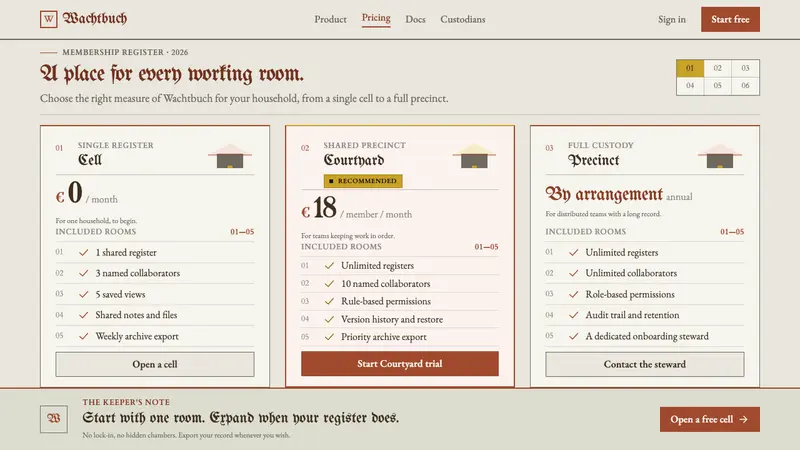Click the Wachtbuch W logo icon
The width and height of the screenshot is (800, 450).
[x=48, y=19]
